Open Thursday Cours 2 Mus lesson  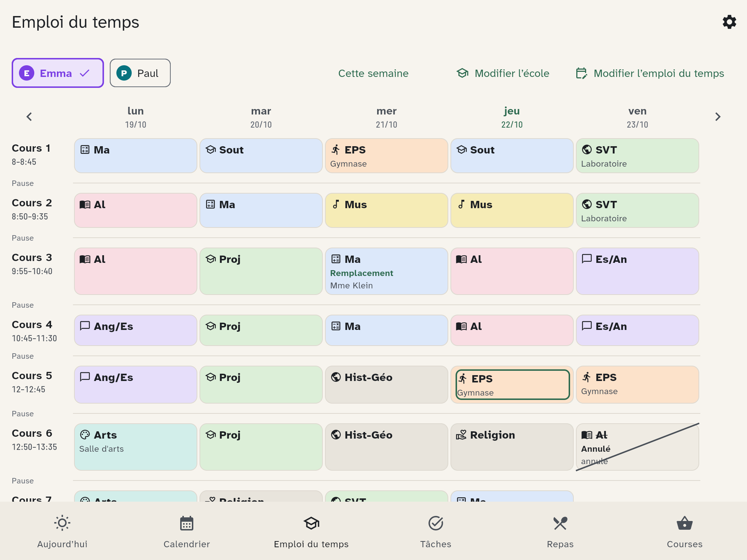[x=512, y=210]
